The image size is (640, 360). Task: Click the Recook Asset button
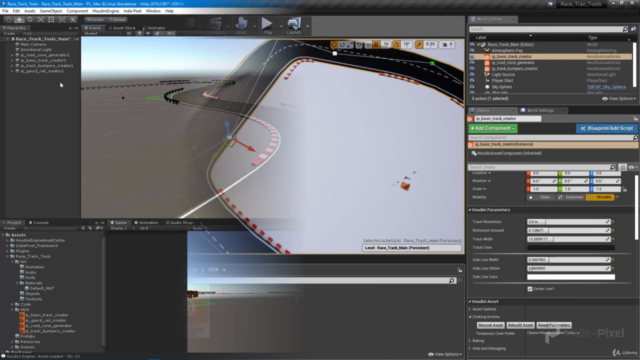point(490,326)
